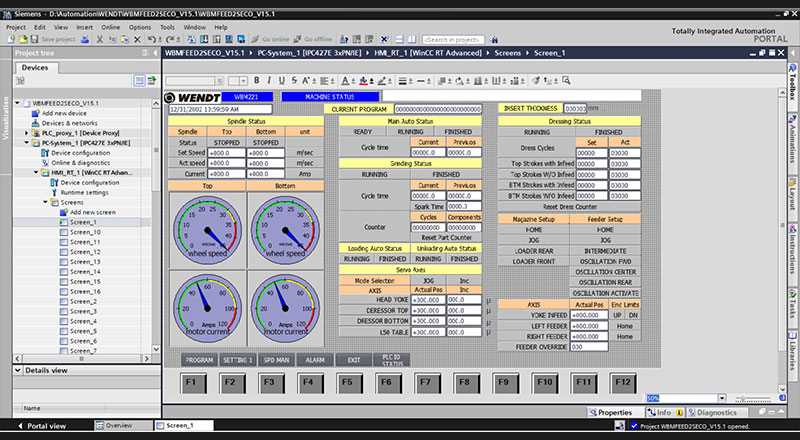Image resolution: width=800 pixels, height=440 pixels.
Task: Click the Reset Dress Counter button
Action: 569,207
